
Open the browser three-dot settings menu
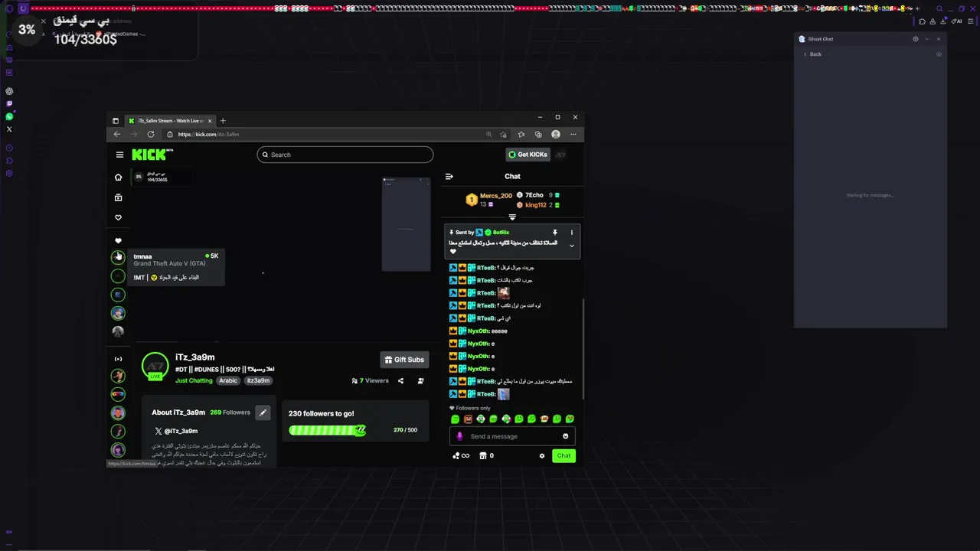(573, 134)
